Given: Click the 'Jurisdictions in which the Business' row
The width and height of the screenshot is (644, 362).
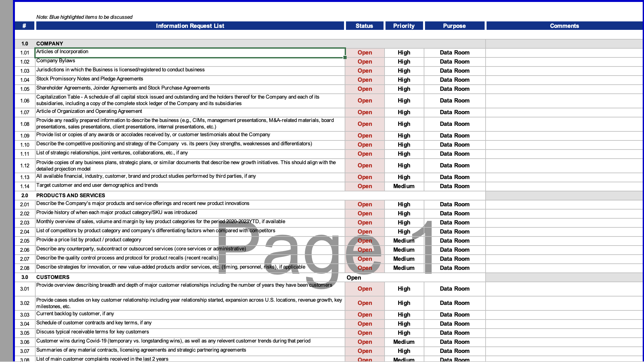Looking at the screenshot, I should (190, 71).
